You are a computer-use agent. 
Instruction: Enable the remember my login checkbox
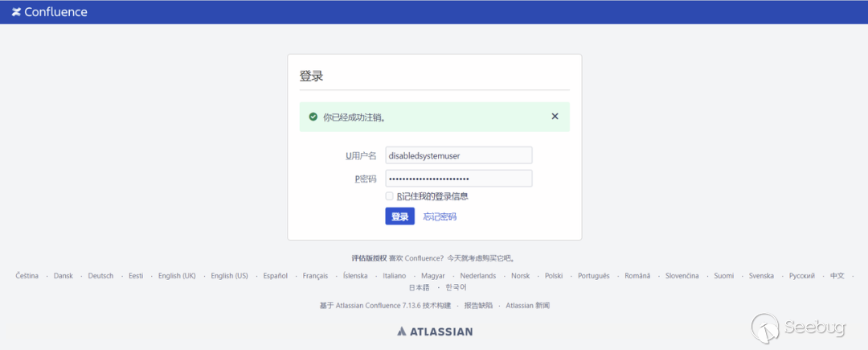point(390,196)
